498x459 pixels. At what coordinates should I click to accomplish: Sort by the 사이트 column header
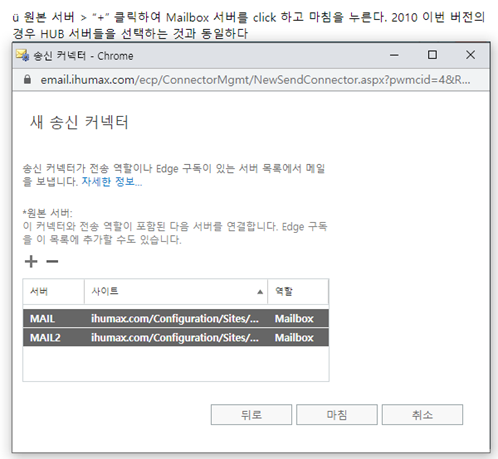coord(176,291)
